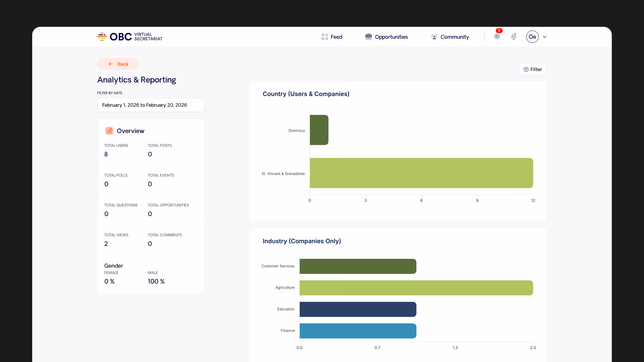Viewport: 644px width, 362px height.
Task: Open the Opportunities menu item
Action: click(x=391, y=37)
